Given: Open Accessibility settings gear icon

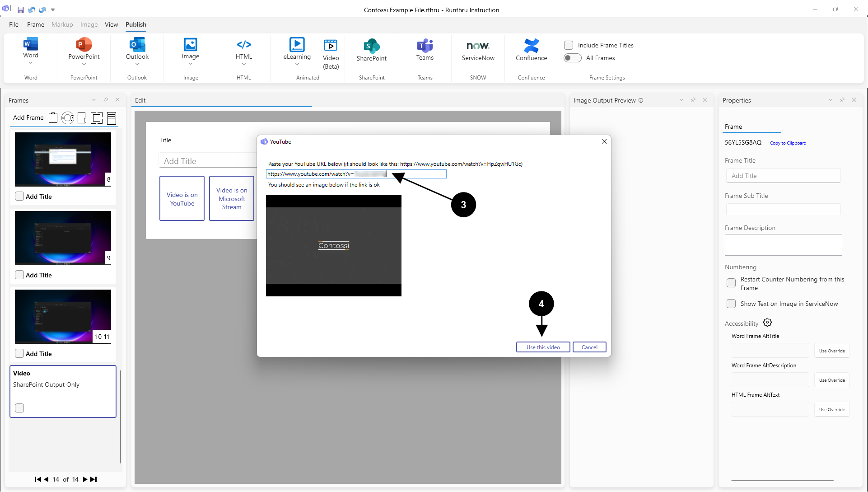Looking at the screenshot, I should click(x=767, y=323).
